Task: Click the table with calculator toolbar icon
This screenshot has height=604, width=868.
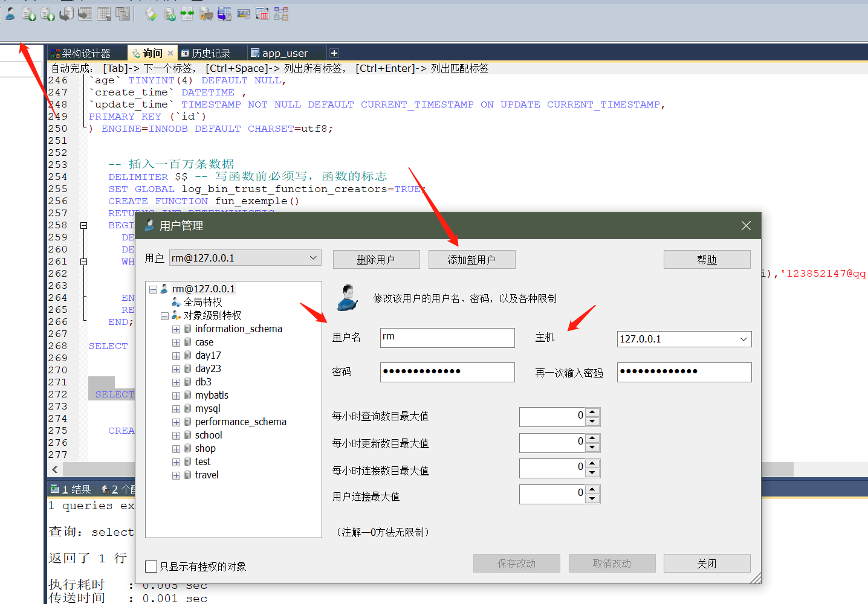Action: pos(104,13)
